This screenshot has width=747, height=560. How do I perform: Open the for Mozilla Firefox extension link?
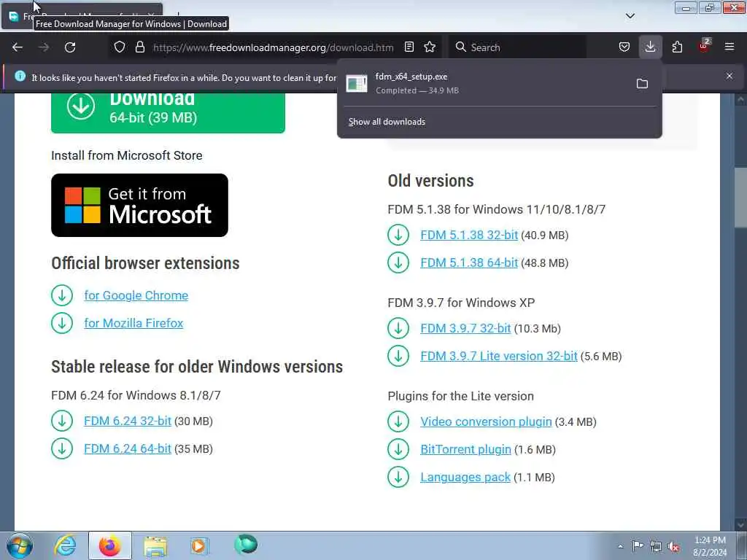pyautogui.click(x=133, y=323)
